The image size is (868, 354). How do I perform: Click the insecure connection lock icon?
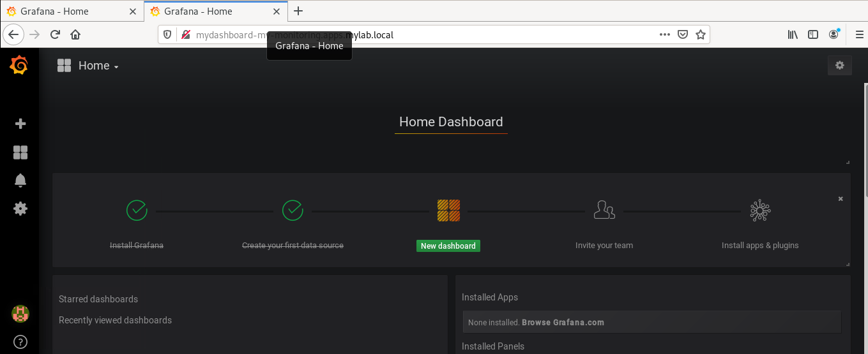[x=186, y=34]
